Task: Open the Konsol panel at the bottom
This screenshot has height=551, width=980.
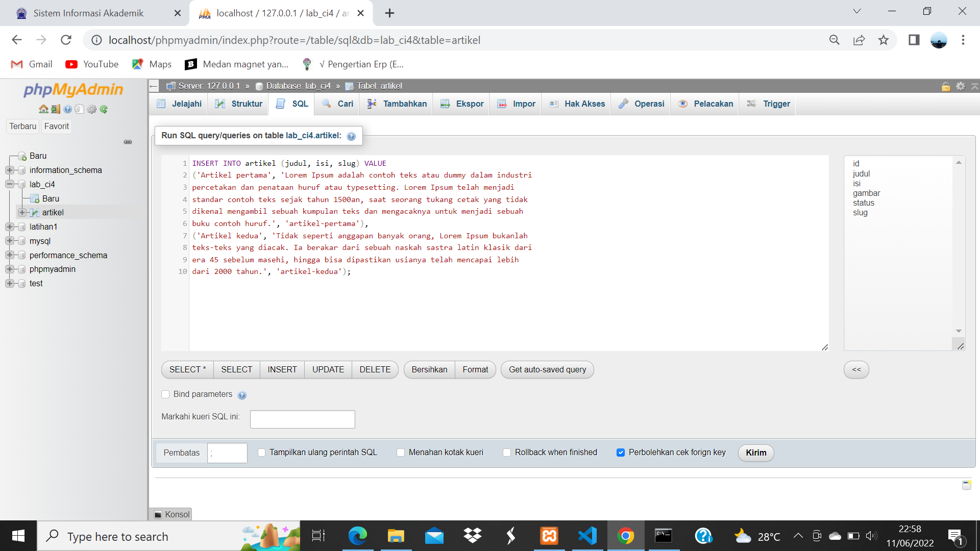Action: (x=170, y=514)
